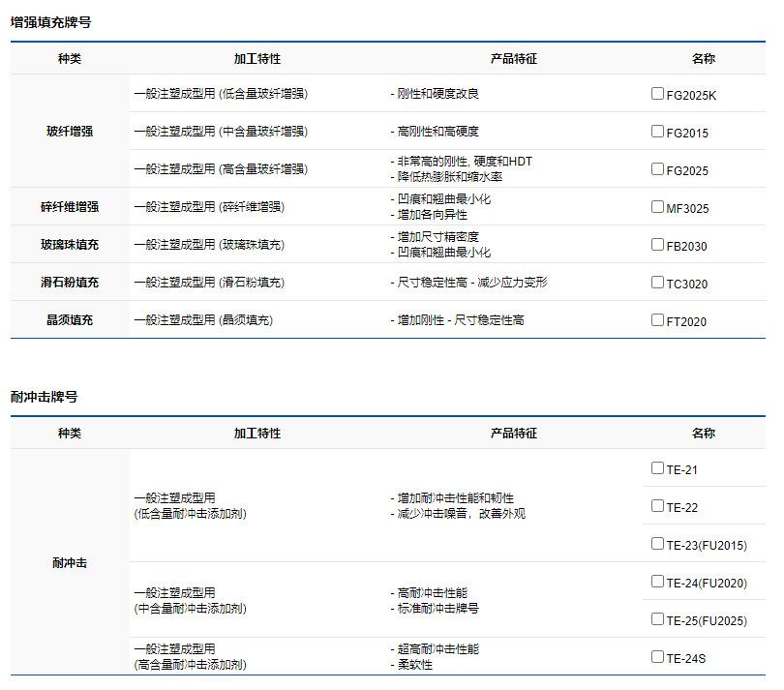Click the 增强填充牌号 section heading
The image size is (784, 690).
50,22
